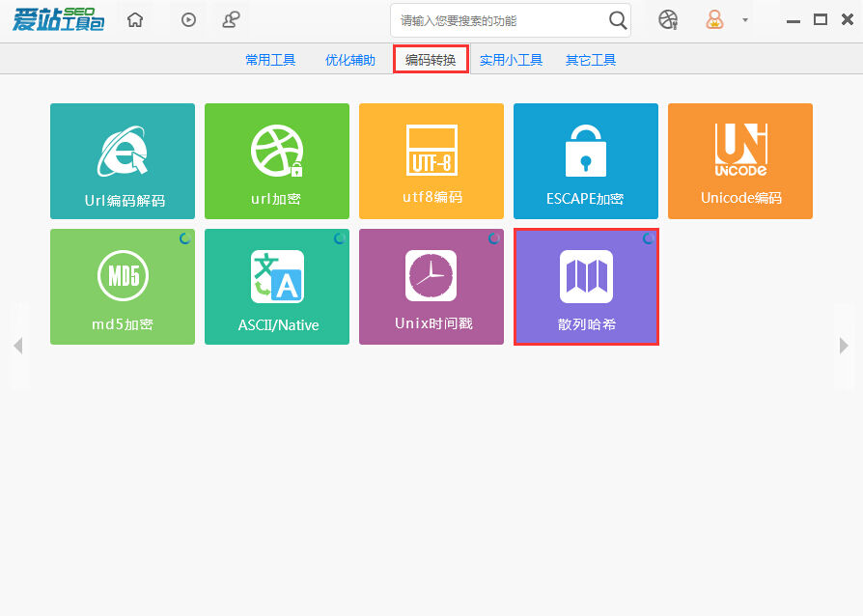Click the globe network icon near search
The height and width of the screenshot is (616, 863).
coord(668,19)
